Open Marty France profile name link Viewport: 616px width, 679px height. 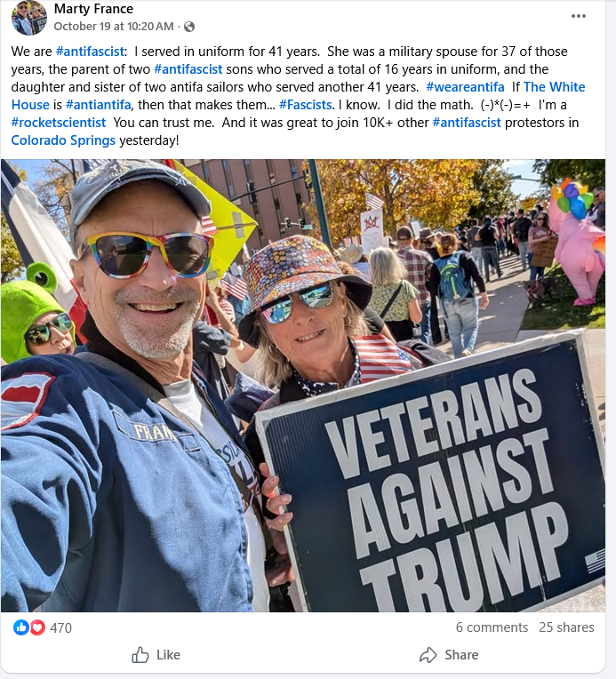coord(93,9)
